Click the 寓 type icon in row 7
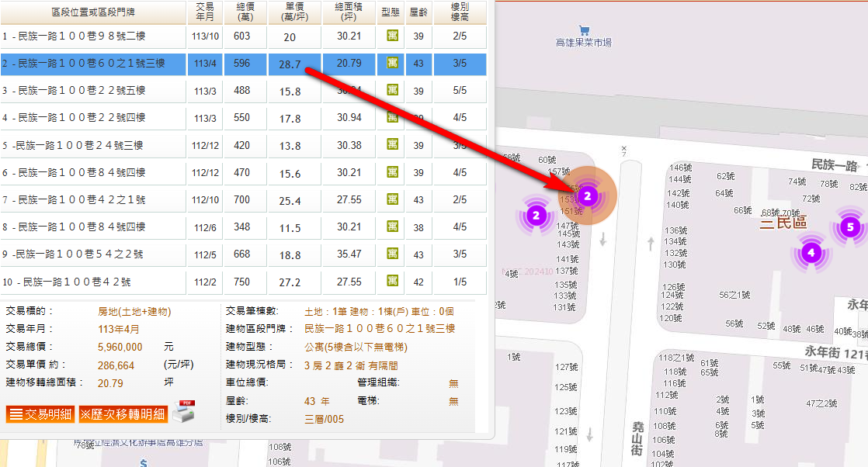Viewport: 868px width, 467px height. tap(392, 200)
